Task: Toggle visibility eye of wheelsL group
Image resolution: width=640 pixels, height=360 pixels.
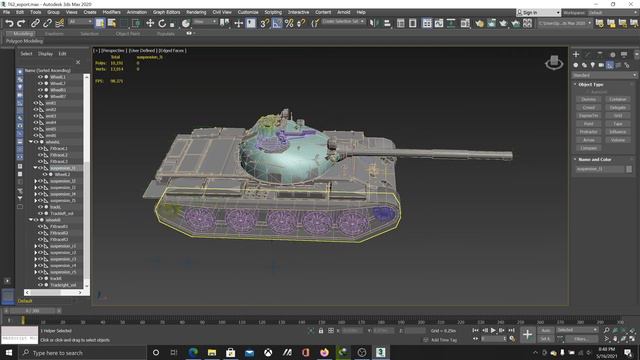Action: [x=36, y=142]
